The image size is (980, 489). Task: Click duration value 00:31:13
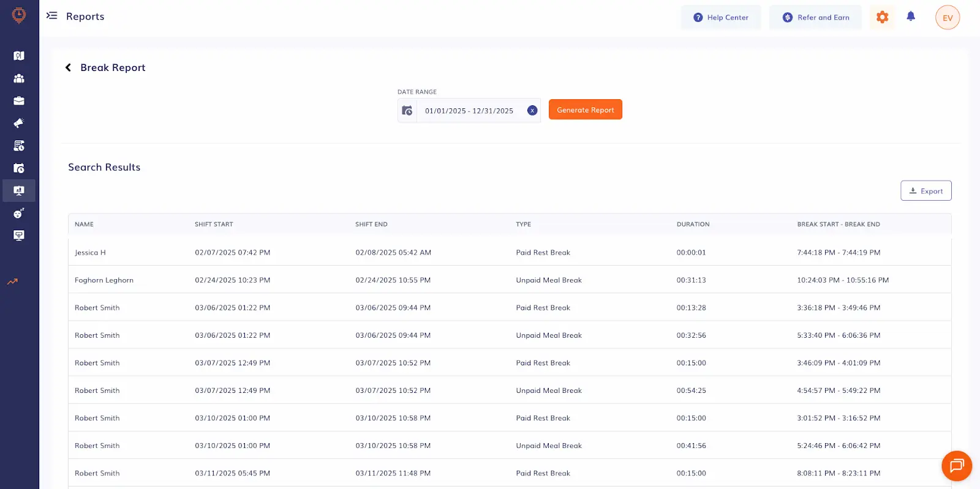click(x=691, y=280)
